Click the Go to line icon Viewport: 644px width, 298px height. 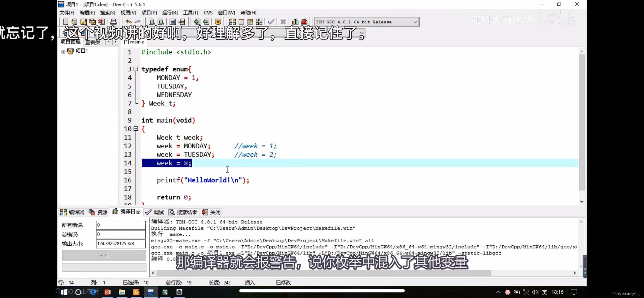182,22
